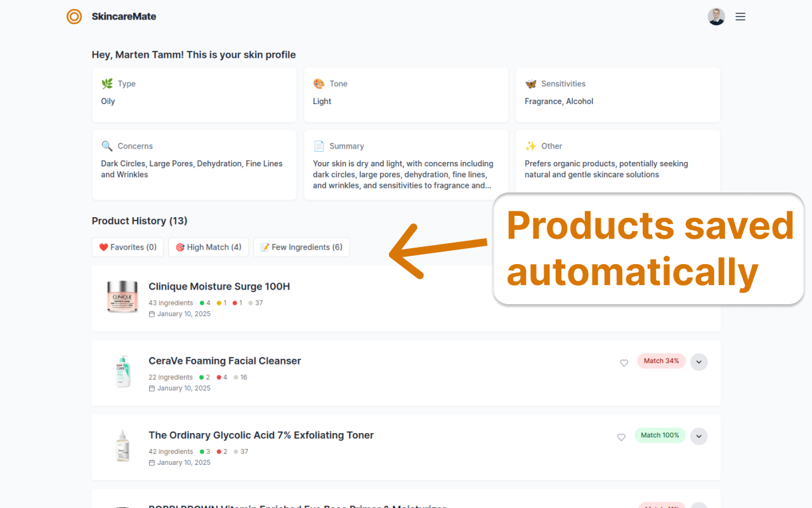The width and height of the screenshot is (812, 508).
Task: Open the hamburger menu
Action: (740, 17)
